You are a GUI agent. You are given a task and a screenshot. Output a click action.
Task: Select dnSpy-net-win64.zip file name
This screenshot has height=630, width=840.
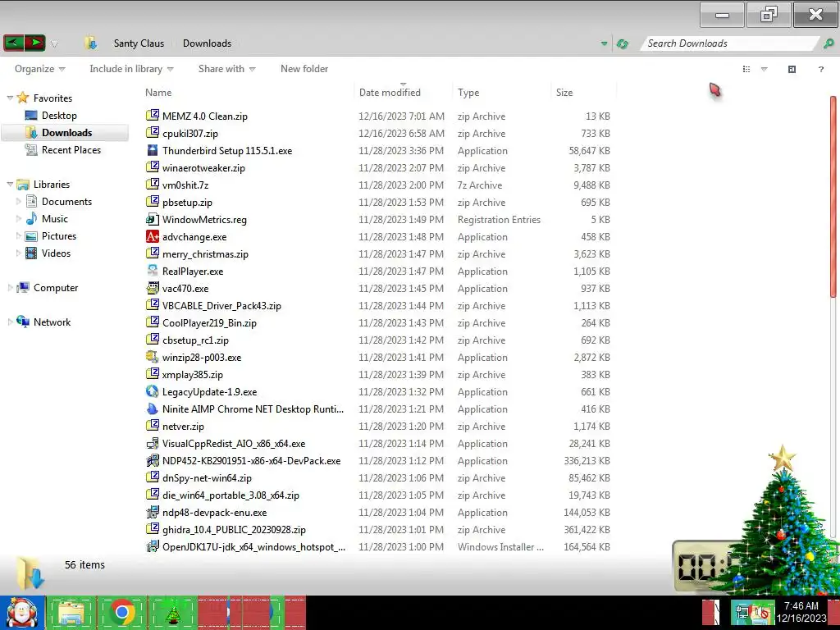tap(207, 478)
